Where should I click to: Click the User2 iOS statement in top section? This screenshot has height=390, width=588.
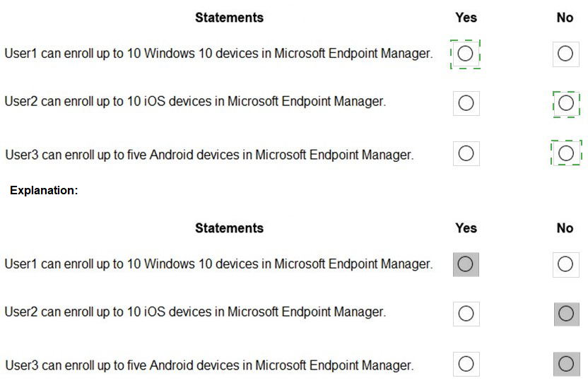(195, 101)
